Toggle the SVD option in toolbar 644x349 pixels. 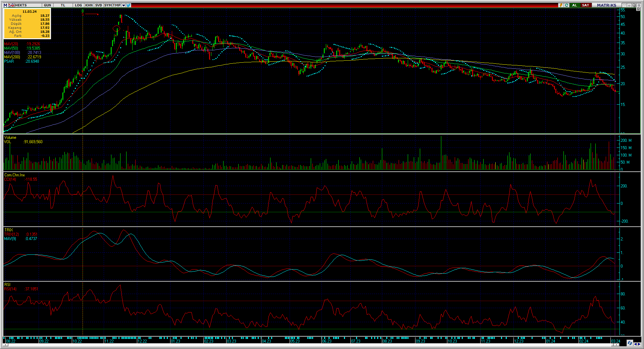click(99, 5)
